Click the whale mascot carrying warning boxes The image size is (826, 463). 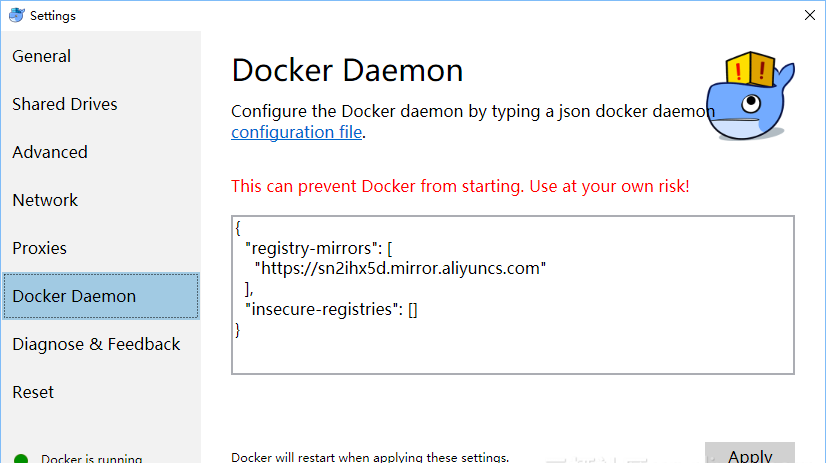(754, 98)
